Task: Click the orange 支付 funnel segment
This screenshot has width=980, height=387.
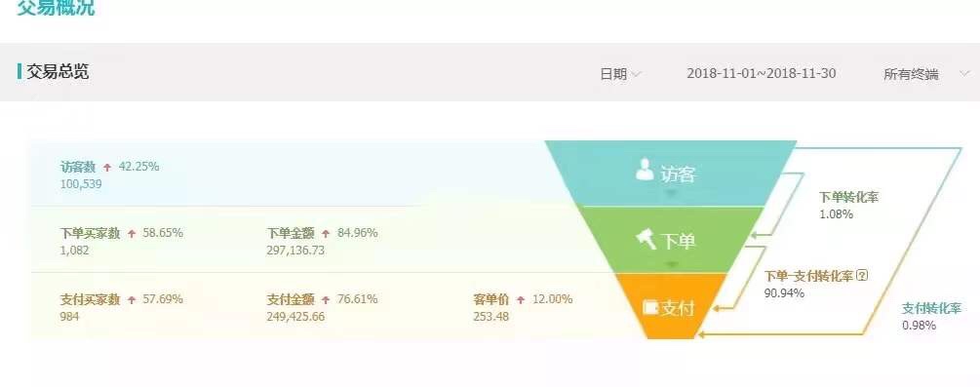Action: tap(671, 306)
